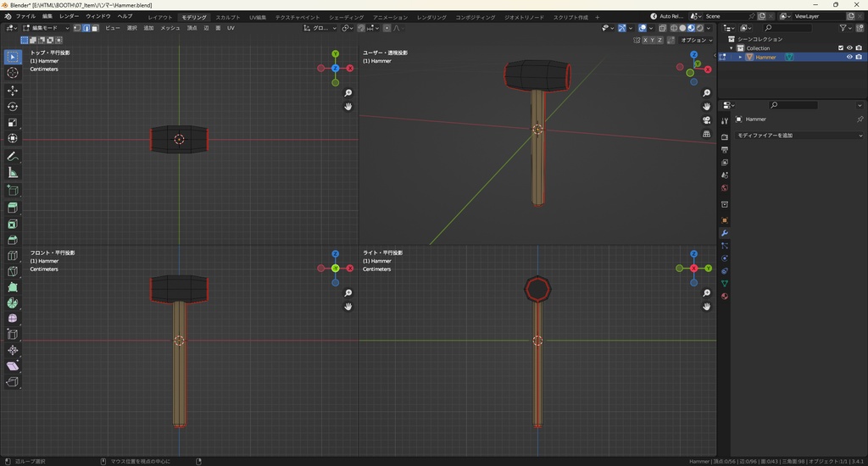Hide the Hammer object with eye icon
The image size is (868, 466).
click(849, 58)
